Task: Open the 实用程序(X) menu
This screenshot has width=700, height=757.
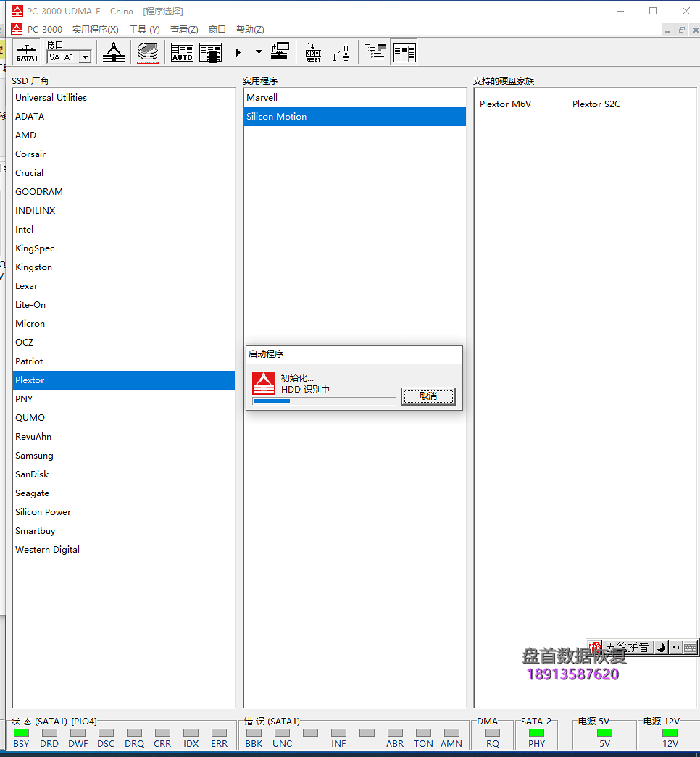Action: (95, 30)
